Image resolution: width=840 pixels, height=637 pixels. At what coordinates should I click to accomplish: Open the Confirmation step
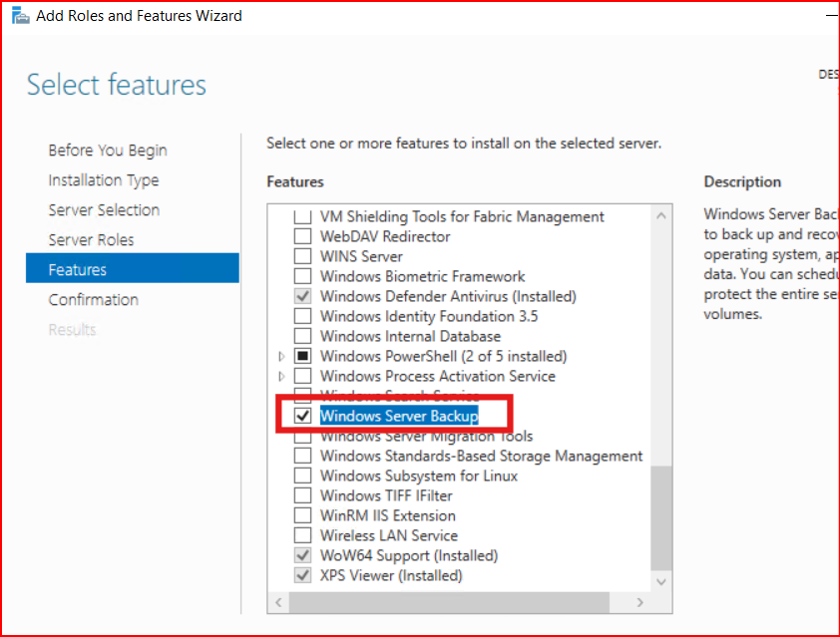(x=94, y=300)
